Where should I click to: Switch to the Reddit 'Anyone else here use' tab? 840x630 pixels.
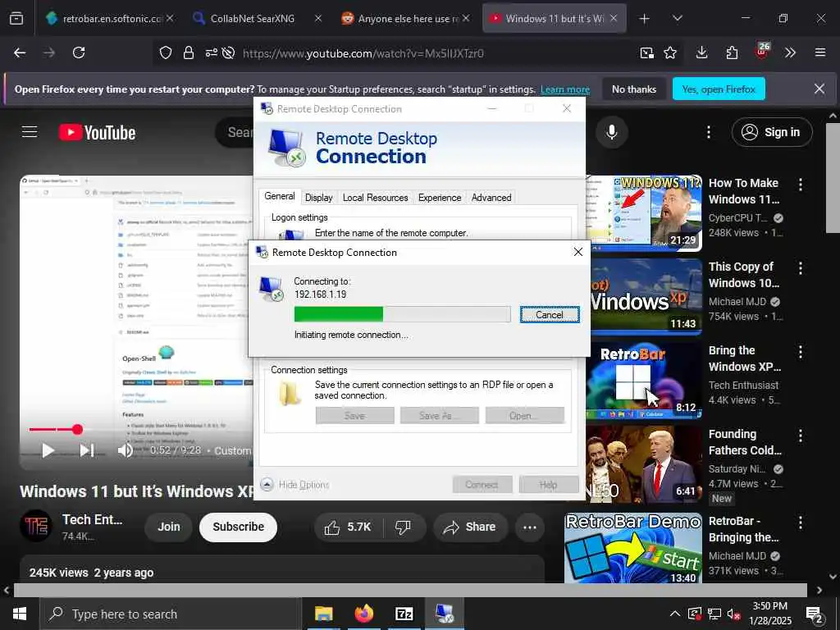[405, 18]
